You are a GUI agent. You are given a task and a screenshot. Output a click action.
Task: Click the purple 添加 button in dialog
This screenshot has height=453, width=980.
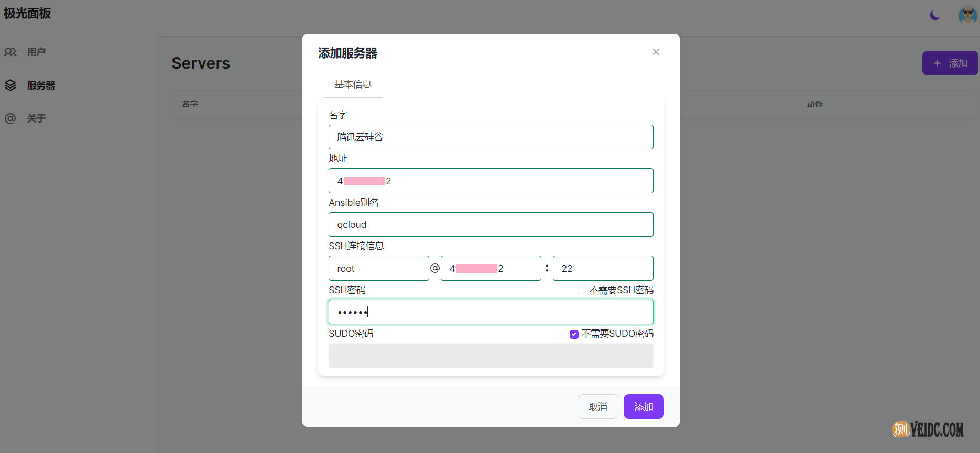tap(644, 407)
